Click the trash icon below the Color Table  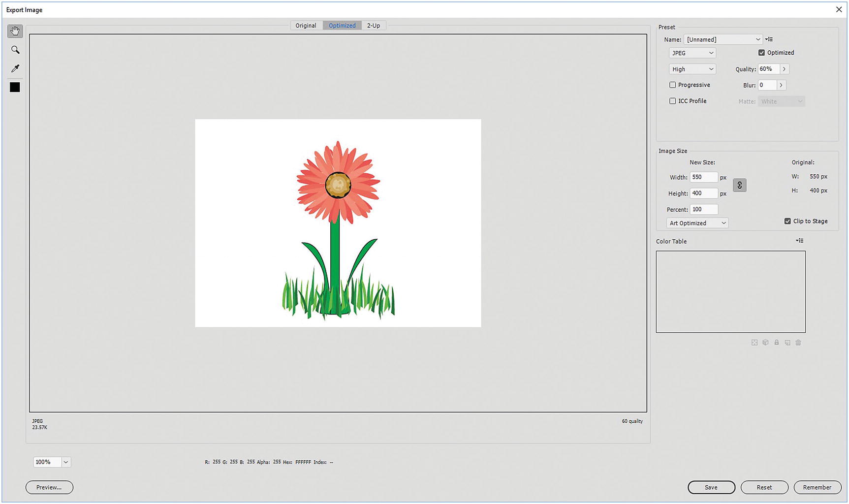tap(798, 342)
